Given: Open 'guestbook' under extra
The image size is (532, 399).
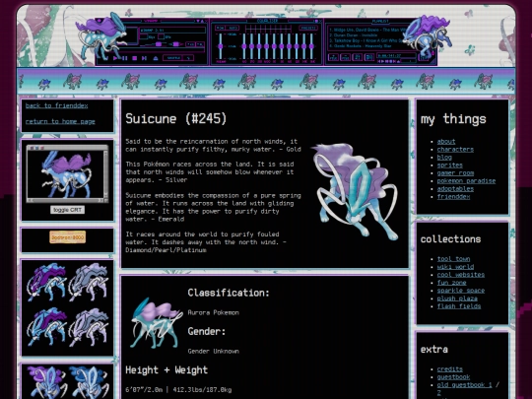Looking at the screenshot, I should [453, 377].
